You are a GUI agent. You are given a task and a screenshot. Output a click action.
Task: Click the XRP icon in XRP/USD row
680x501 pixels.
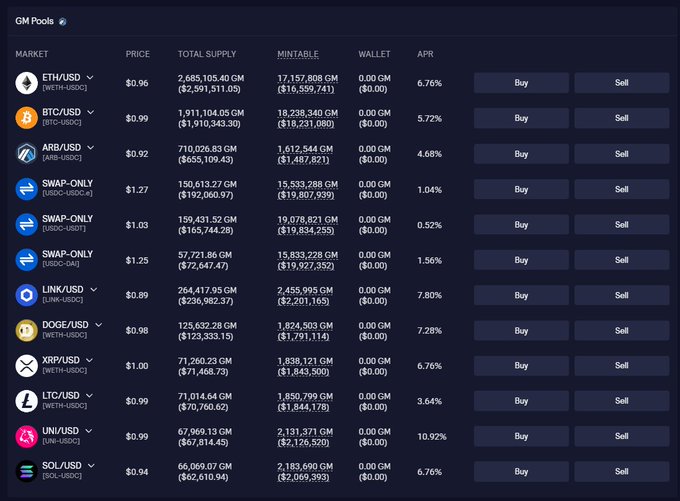coord(26,366)
